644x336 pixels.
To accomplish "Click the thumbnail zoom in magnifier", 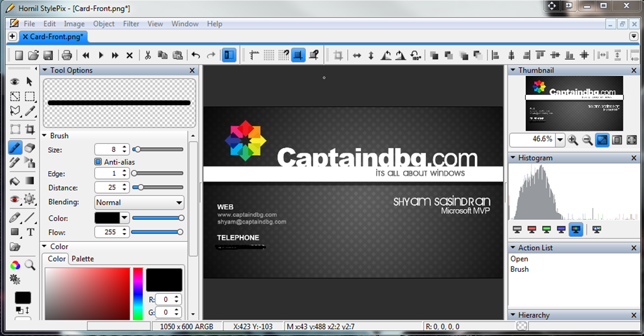I will coord(573,140).
